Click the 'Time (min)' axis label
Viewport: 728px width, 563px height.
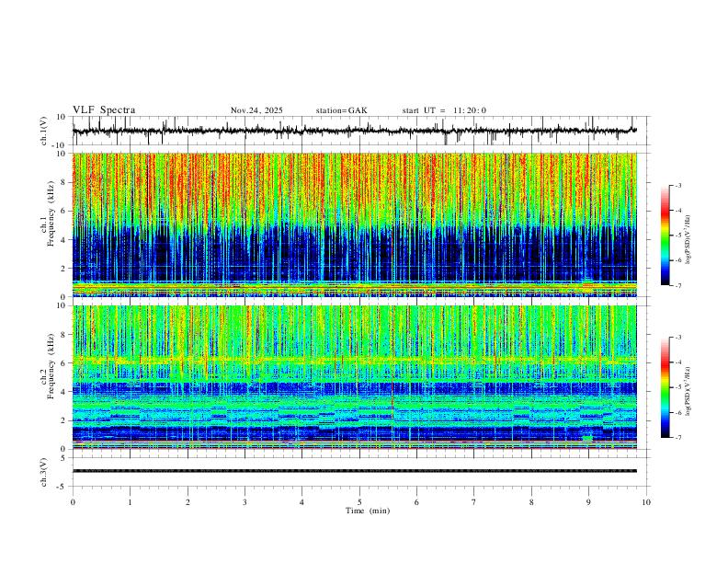coord(368,511)
